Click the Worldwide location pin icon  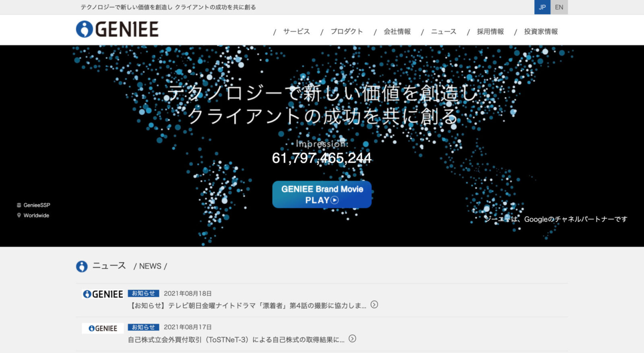coord(19,216)
